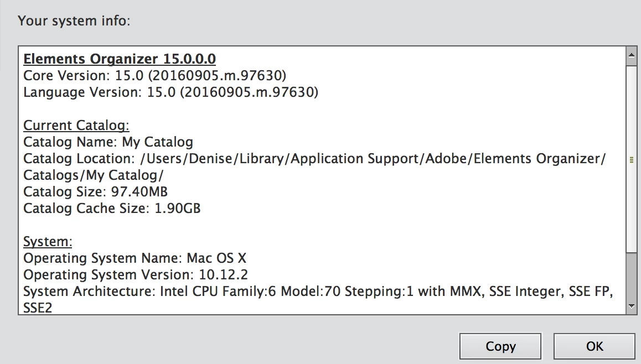The image size is (641, 364).
Task: Click the scrollbar track below the thumb
Action: pos(632,275)
